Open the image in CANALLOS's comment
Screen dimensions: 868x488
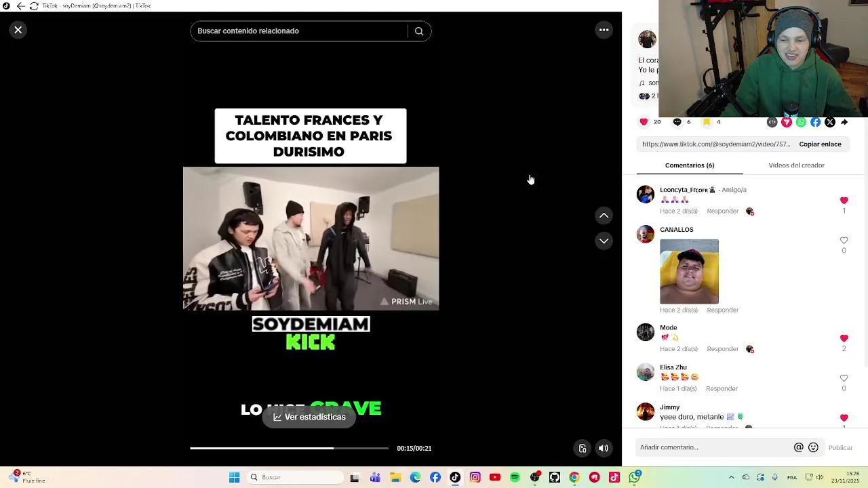(689, 271)
